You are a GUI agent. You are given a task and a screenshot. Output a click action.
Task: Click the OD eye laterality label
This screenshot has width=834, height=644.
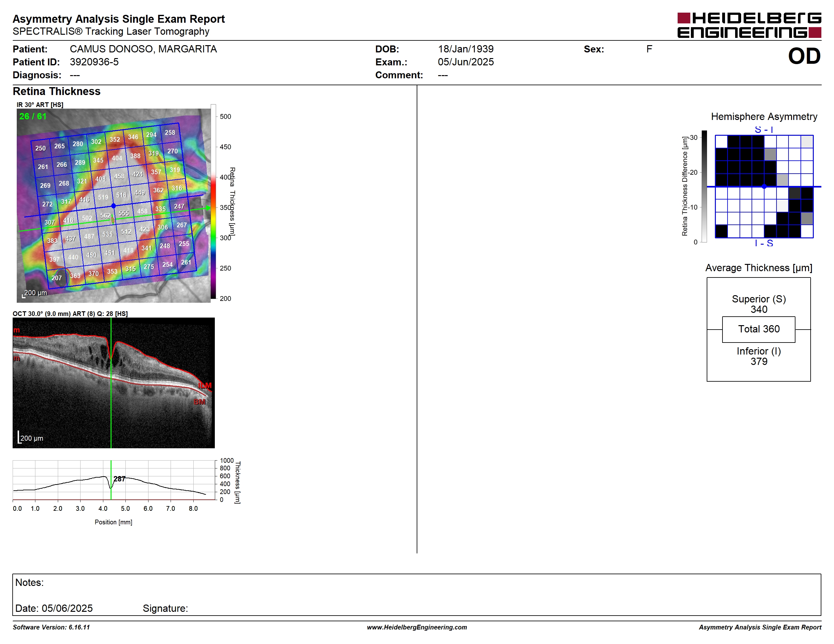[x=804, y=56]
